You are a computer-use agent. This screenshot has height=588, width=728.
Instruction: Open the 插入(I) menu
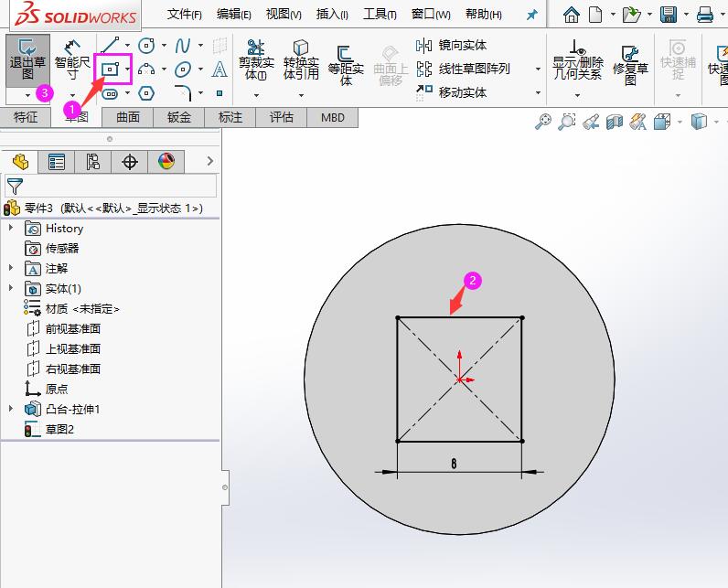pos(332,15)
